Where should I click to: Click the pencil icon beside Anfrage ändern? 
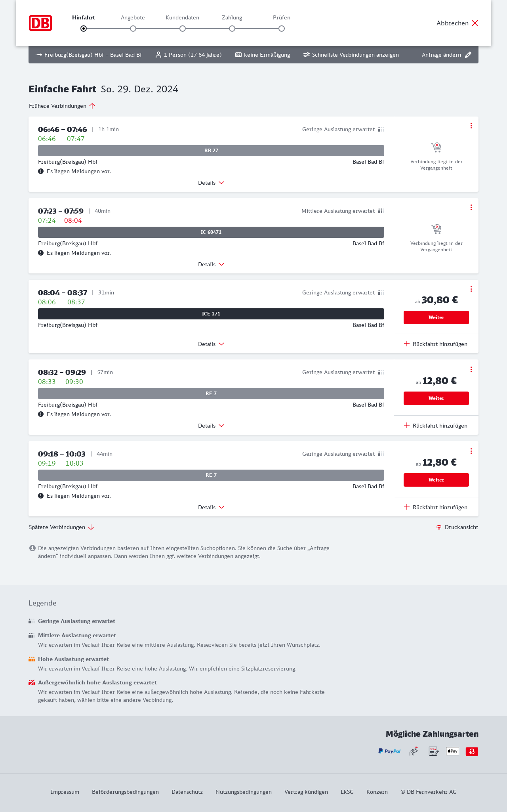(x=468, y=55)
